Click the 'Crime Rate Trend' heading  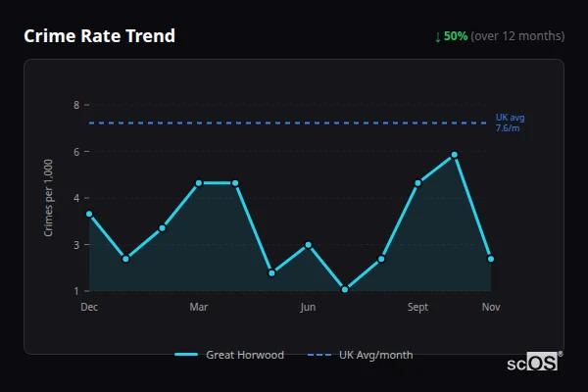[x=99, y=36]
